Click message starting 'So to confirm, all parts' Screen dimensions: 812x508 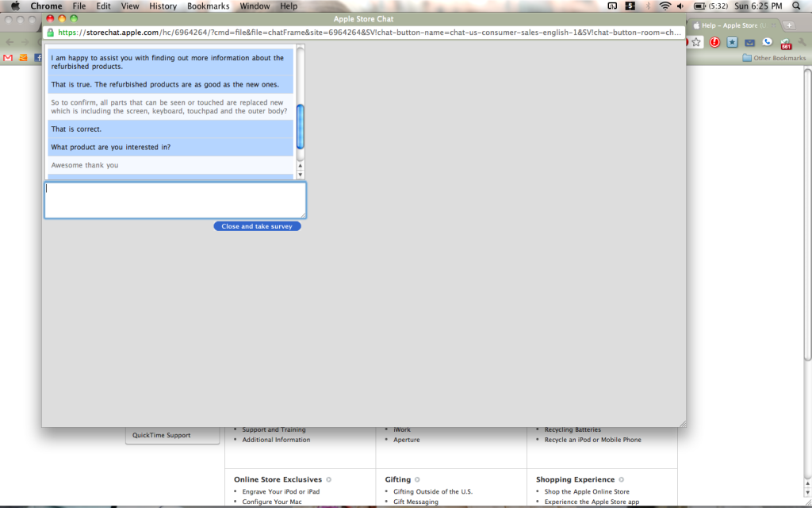click(x=170, y=107)
